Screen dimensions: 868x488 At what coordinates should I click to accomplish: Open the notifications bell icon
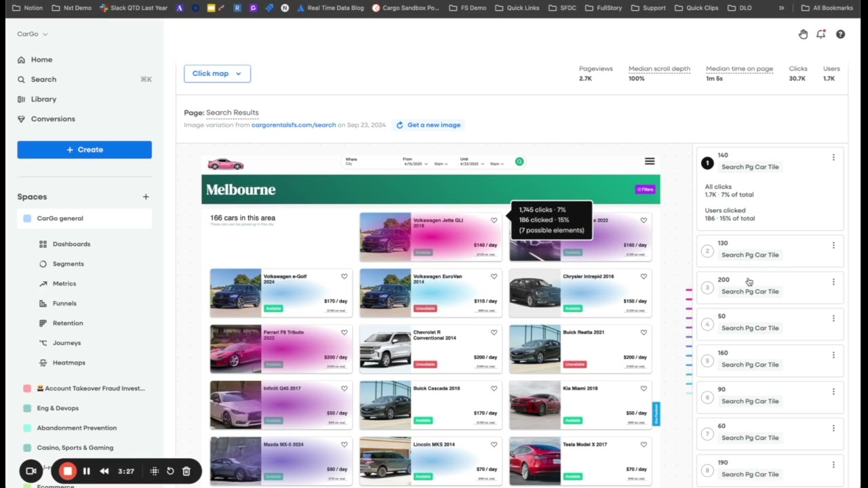point(821,35)
